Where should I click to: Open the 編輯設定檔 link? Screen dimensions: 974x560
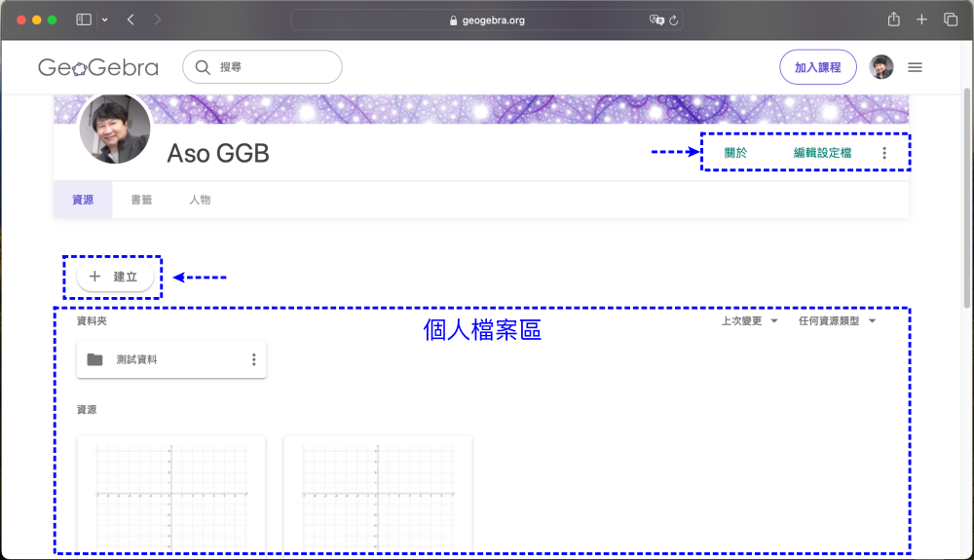(x=822, y=153)
